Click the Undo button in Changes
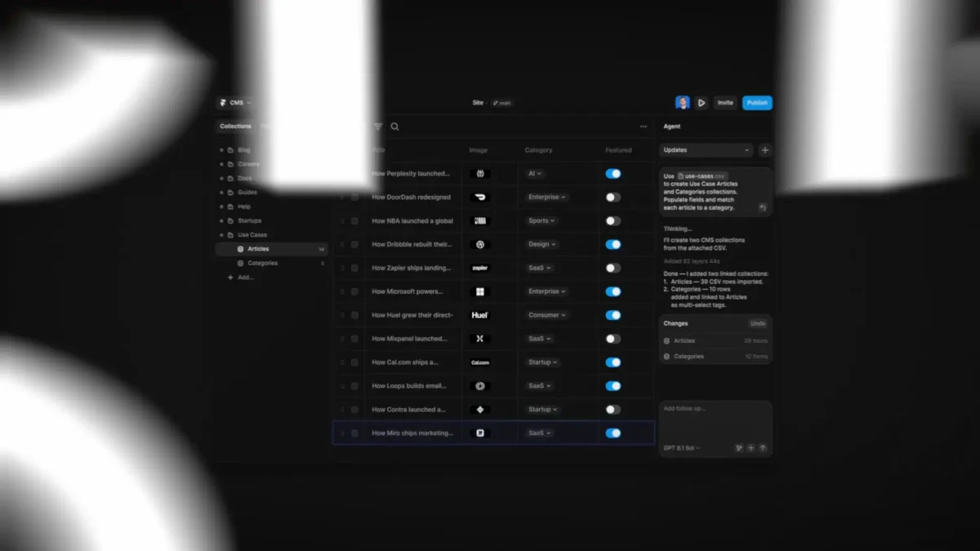The height and width of the screenshot is (551, 980). 758,324
